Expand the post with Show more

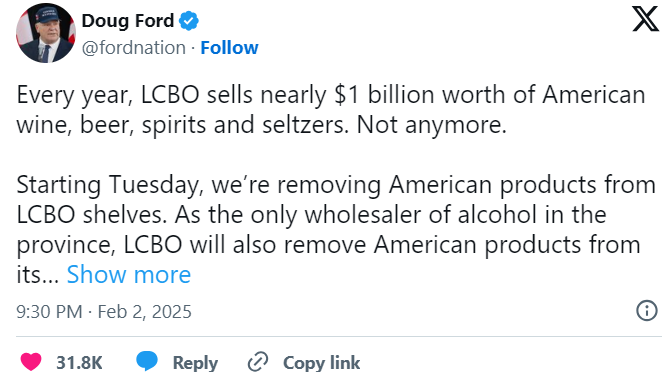129,274
